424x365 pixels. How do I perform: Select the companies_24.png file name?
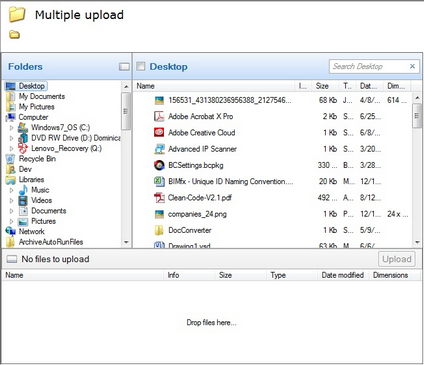coord(197,214)
